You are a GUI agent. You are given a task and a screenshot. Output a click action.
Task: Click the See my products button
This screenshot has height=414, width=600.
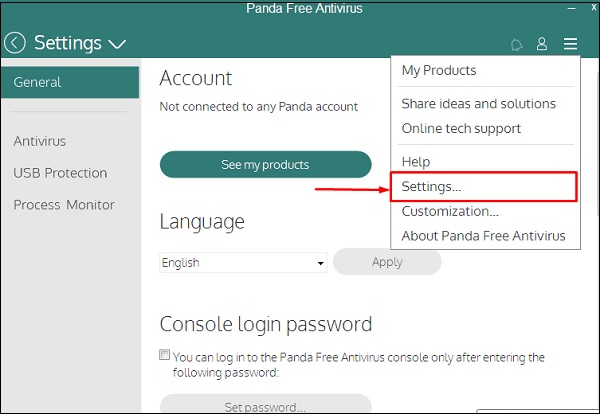265,165
